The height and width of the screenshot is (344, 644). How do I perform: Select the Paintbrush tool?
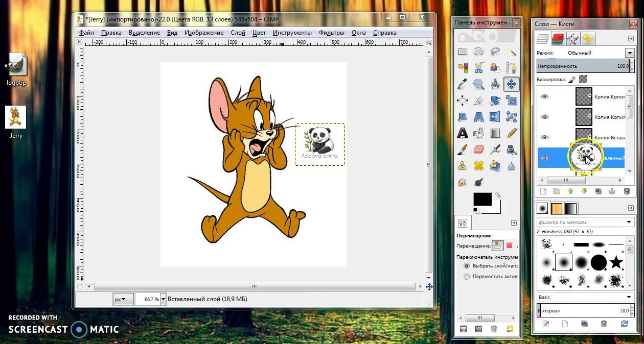click(x=463, y=150)
